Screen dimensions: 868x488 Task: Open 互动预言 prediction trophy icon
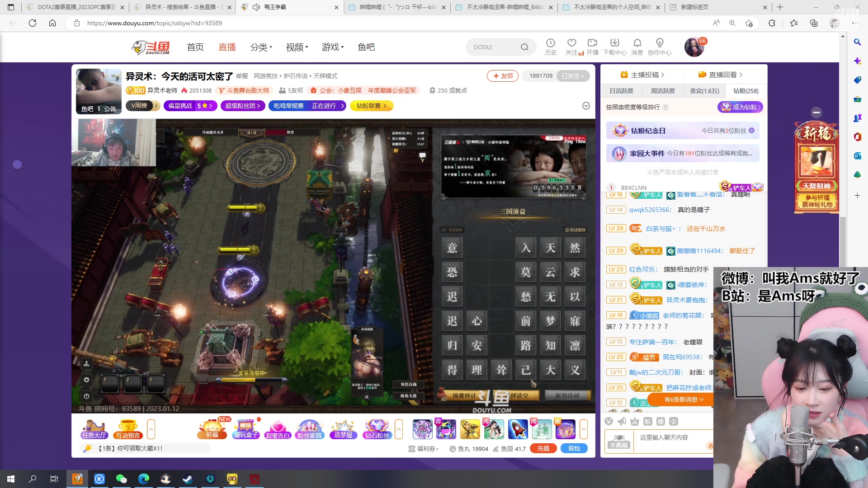128,429
